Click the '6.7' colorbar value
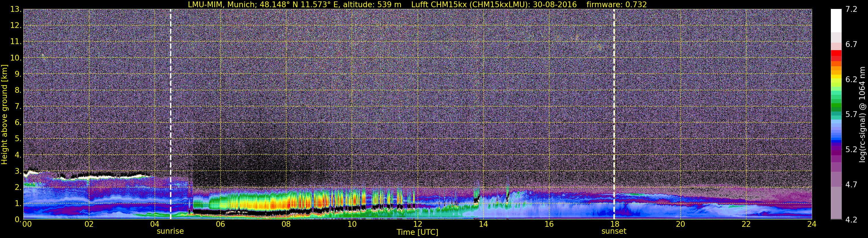 851,44
